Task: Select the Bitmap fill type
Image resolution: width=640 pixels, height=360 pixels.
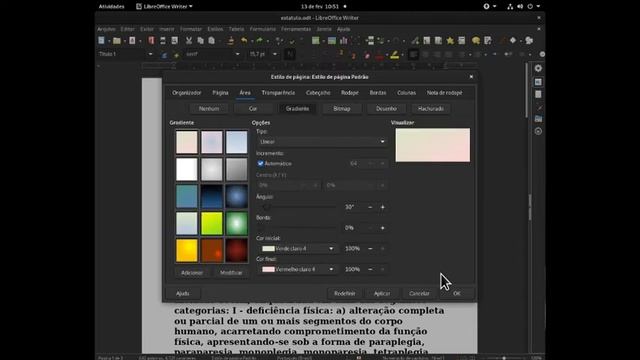Action: pos(342,109)
